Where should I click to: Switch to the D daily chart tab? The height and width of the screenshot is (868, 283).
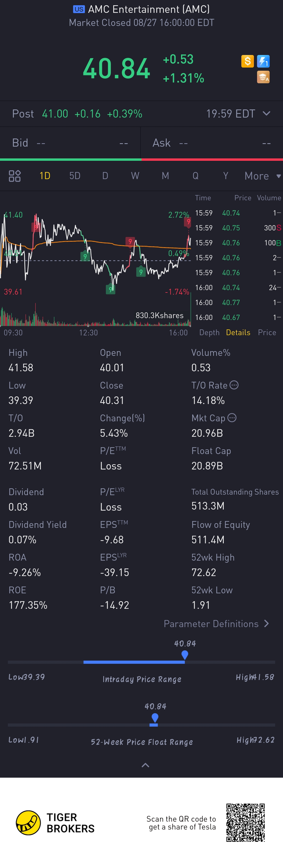105,176
